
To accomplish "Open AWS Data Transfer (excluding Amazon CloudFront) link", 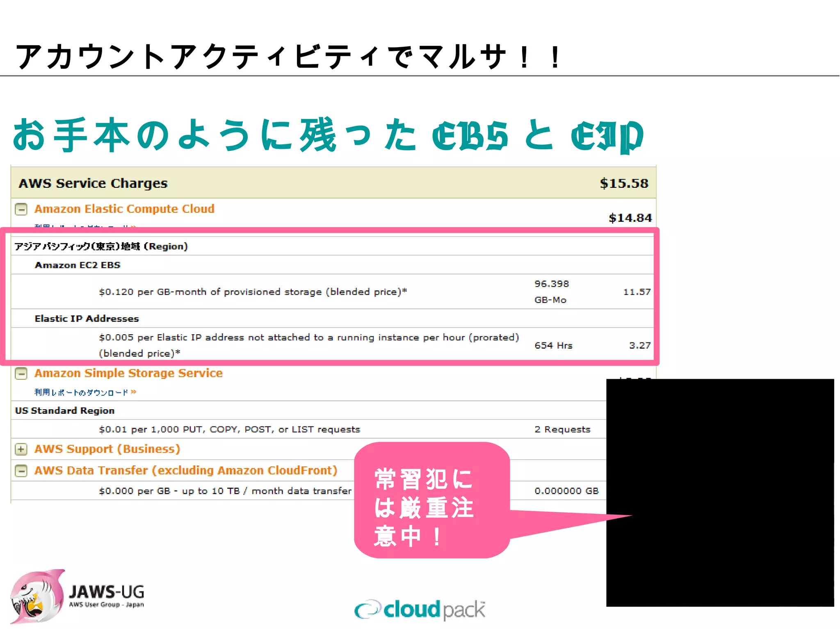I will 186,470.
